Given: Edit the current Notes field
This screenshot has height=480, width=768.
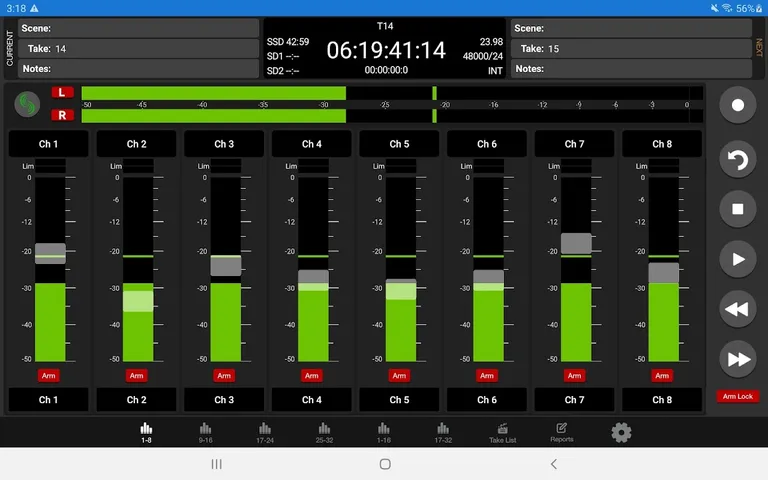Looking at the screenshot, I should pos(139,69).
